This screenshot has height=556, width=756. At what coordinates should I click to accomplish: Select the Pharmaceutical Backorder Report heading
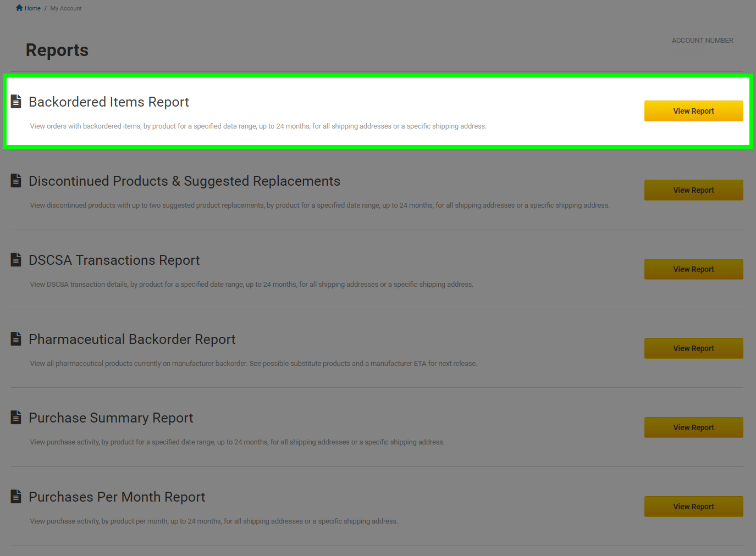(132, 340)
